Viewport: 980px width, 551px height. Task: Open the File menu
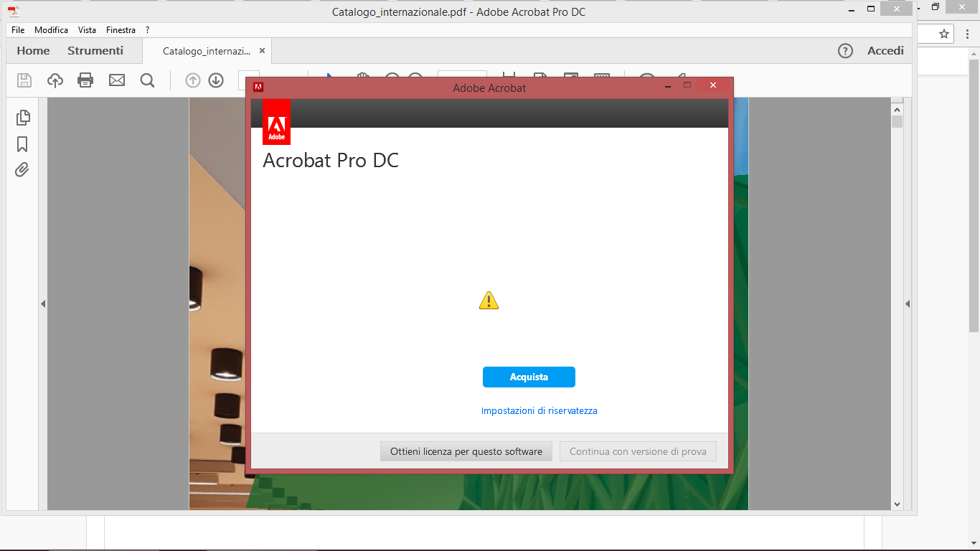pyautogui.click(x=18, y=30)
